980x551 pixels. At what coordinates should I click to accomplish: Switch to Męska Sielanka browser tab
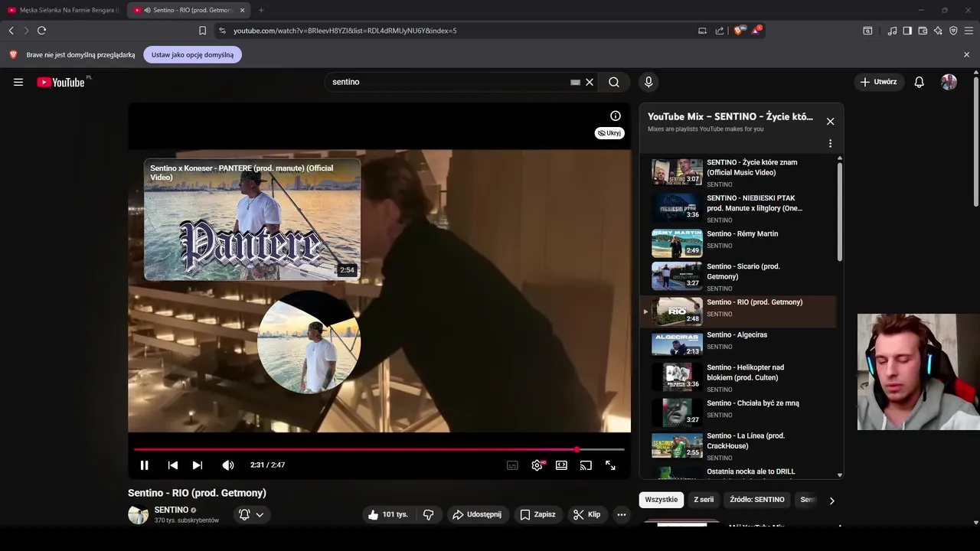[x=63, y=10]
